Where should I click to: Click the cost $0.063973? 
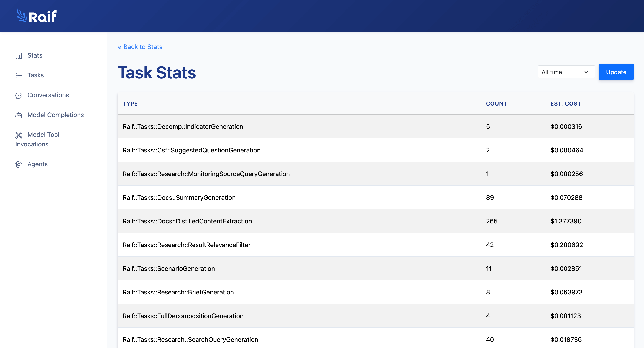[566, 292]
